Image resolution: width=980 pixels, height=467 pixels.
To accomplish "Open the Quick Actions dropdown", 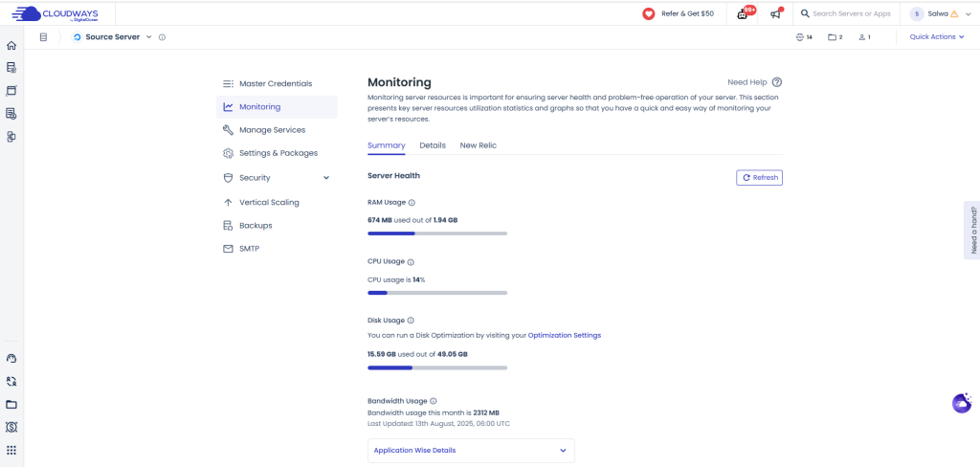I will click(937, 37).
